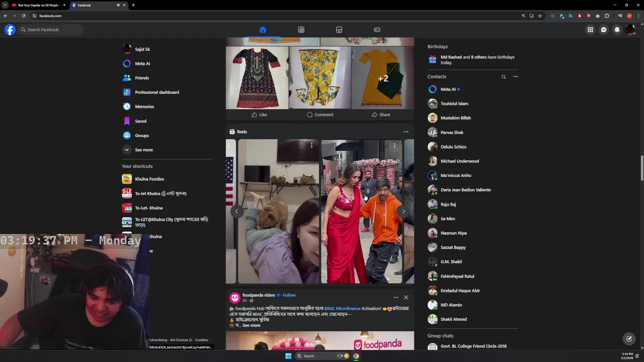This screenshot has height=362, width=644.
Task: Open the Facebook menu grid icon
Action: coord(590,30)
